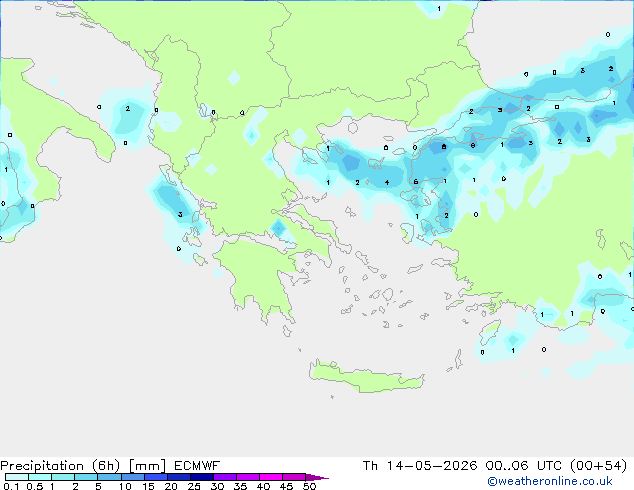Viewport: 634px width, 490px height.
Task: Click the "Precipitation" title word
Action: coord(42,466)
